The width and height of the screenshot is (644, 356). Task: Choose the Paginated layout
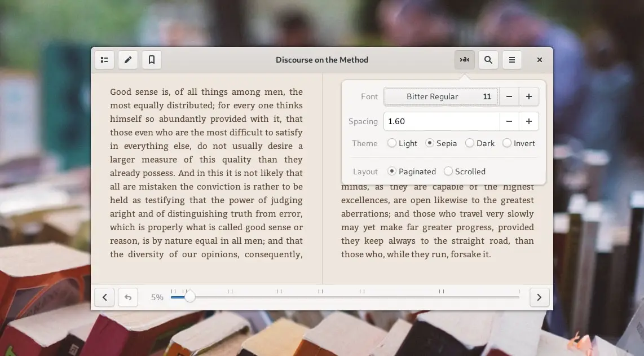[412, 172]
